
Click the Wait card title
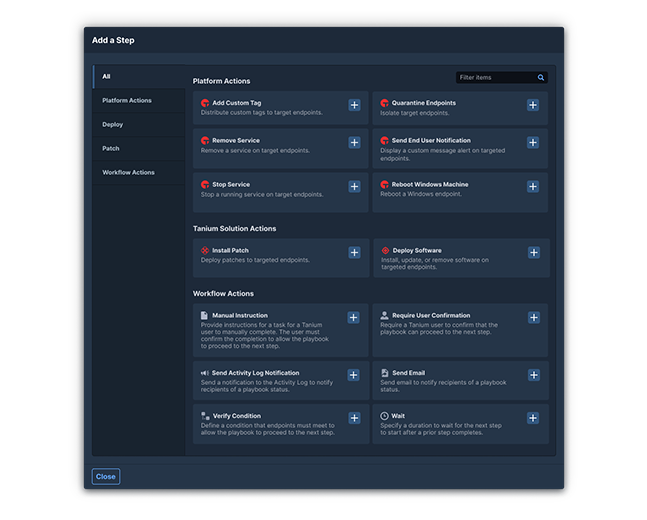(398, 416)
